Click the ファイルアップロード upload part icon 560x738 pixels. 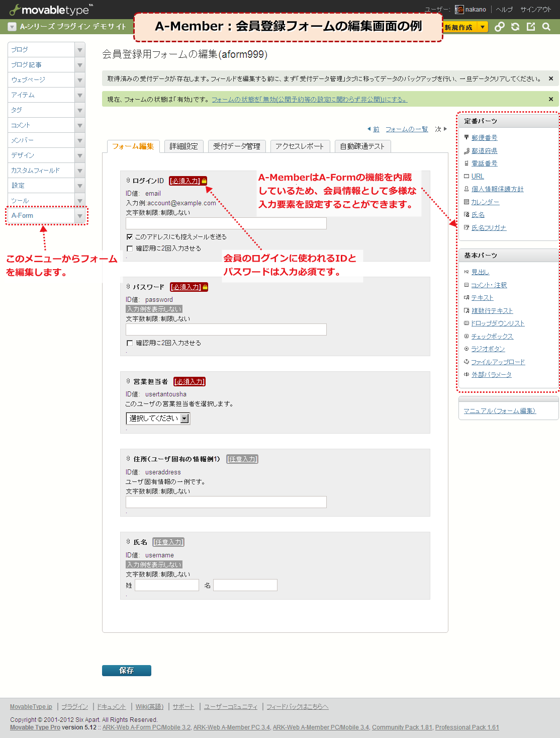pyautogui.click(x=466, y=362)
